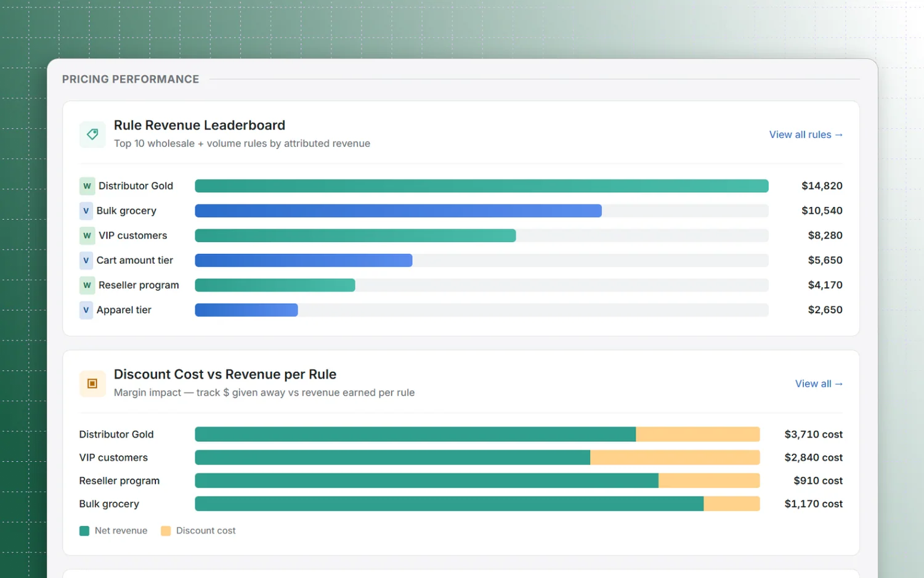Click the W badge next to Reseller program

point(87,285)
